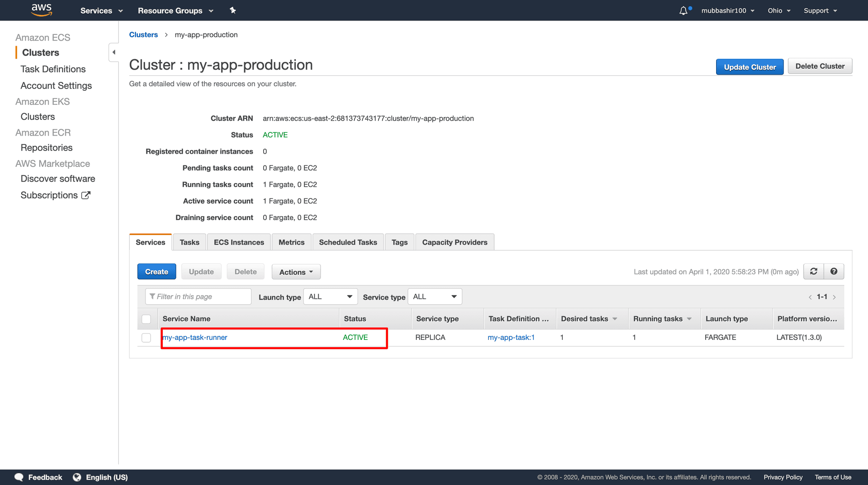Open the Service type ALL dropdown
Image resolution: width=868 pixels, height=485 pixels.
[435, 297]
